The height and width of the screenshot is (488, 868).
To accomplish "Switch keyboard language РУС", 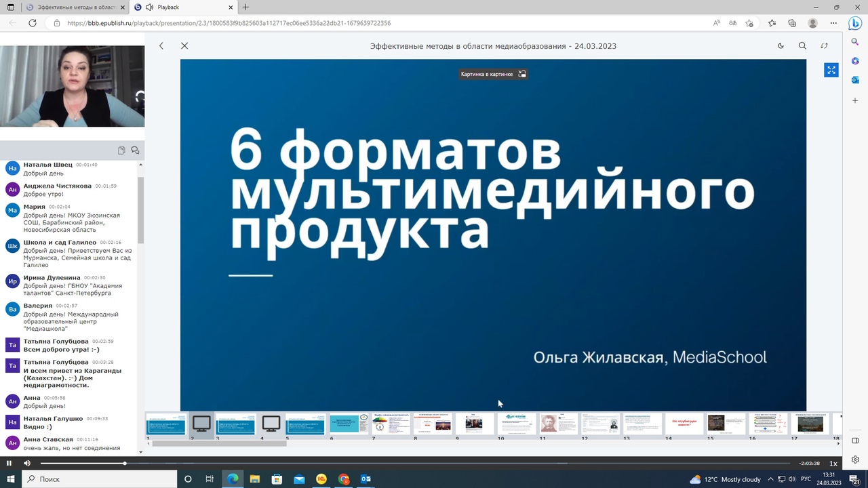I will point(806,479).
